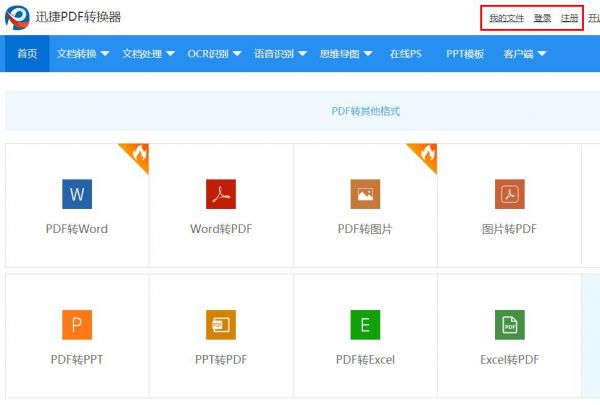The width and height of the screenshot is (600, 405).
Task: Go to the 首页 tab
Action: (x=27, y=54)
